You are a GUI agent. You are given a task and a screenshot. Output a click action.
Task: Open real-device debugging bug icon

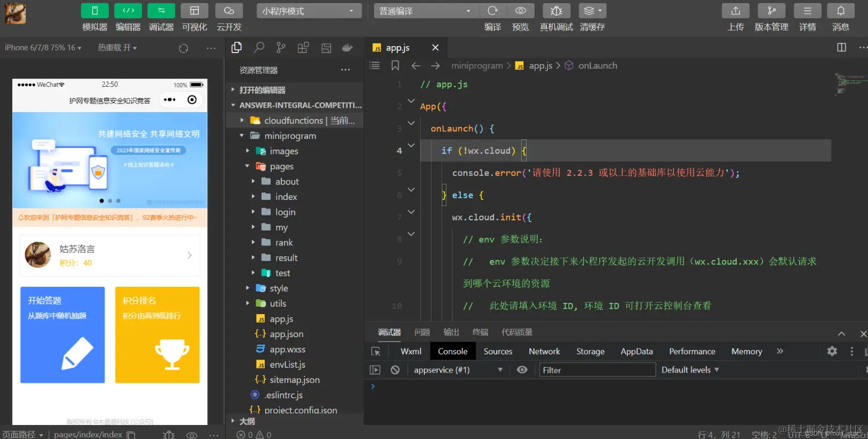[x=556, y=11]
